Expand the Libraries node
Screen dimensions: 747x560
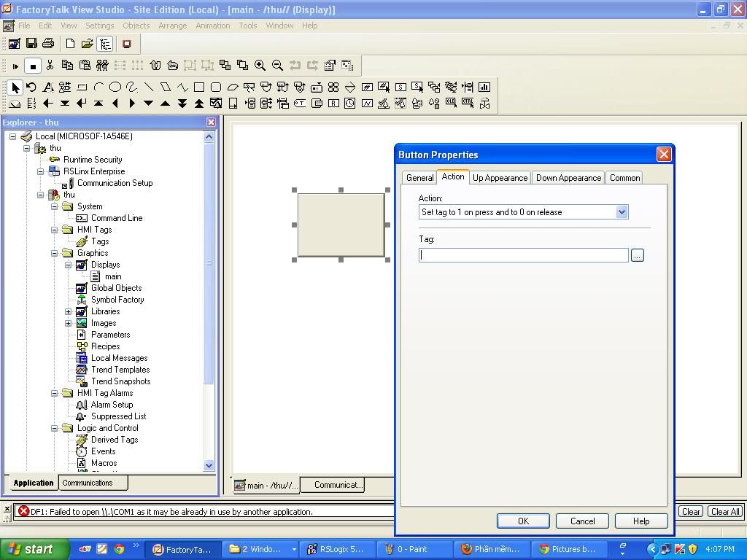point(68,311)
